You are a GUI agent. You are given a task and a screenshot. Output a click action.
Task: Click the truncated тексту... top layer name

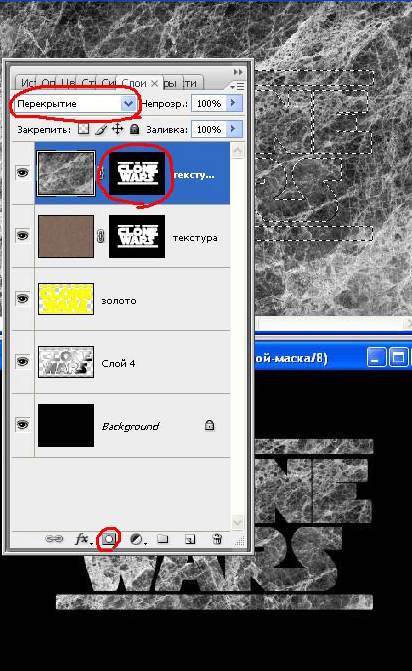[x=193, y=175]
